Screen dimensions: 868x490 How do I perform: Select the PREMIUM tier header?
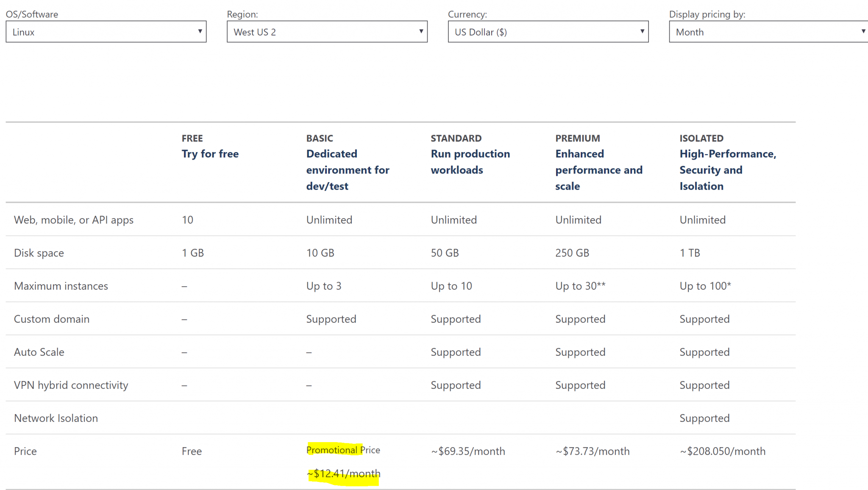pos(599,162)
